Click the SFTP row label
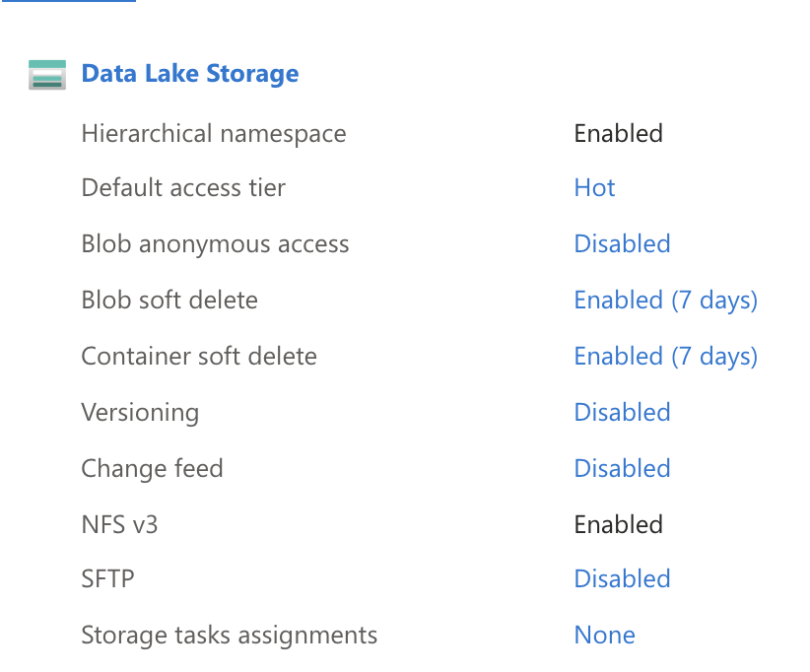Viewport: 810px width, 672px height. tap(105, 578)
